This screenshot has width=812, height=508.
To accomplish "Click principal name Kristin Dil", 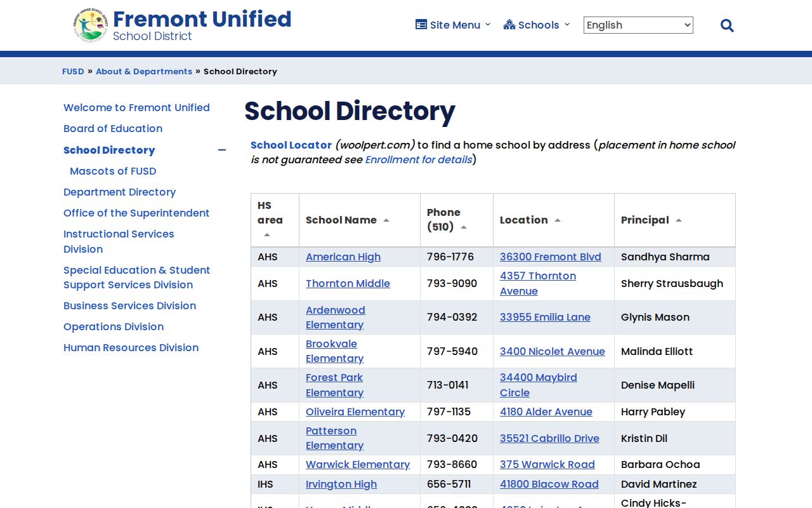I will click(x=645, y=438).
